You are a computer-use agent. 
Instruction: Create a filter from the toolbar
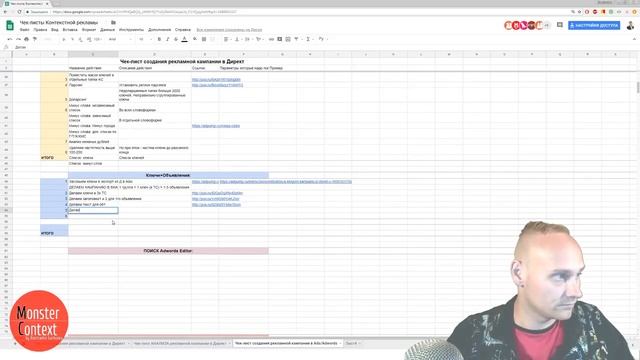click(x=297, y=39)
